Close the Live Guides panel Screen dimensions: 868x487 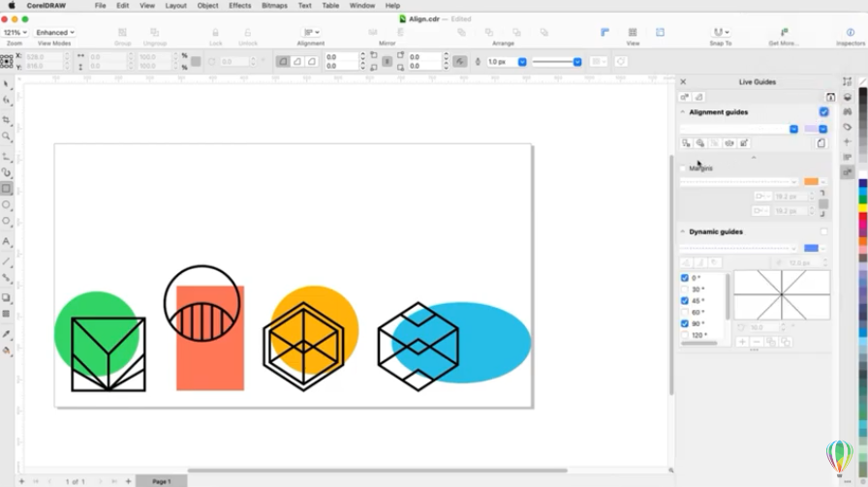683,81
